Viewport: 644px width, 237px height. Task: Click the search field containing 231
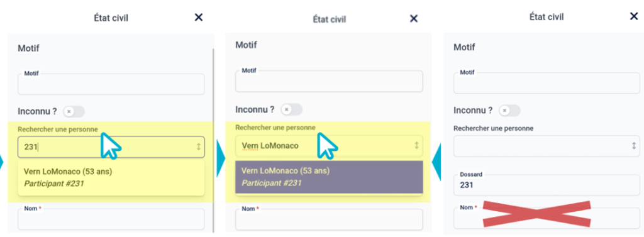[x=111, y=147]
